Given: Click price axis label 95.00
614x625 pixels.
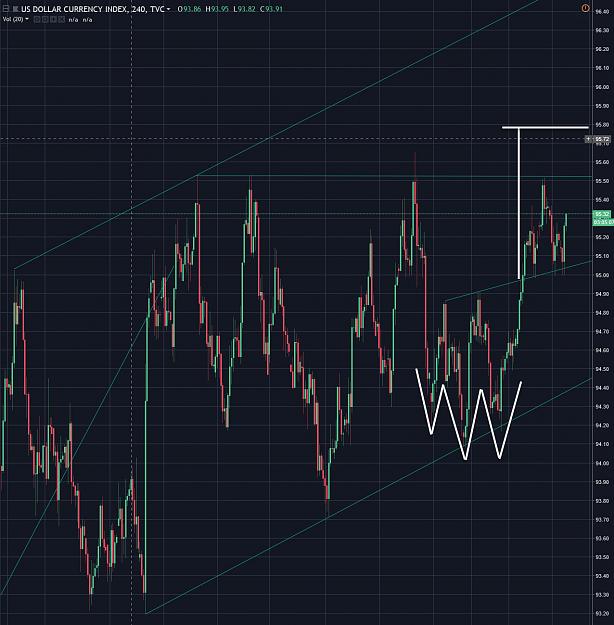Looking at the screenshot, I should coord(602,275).
